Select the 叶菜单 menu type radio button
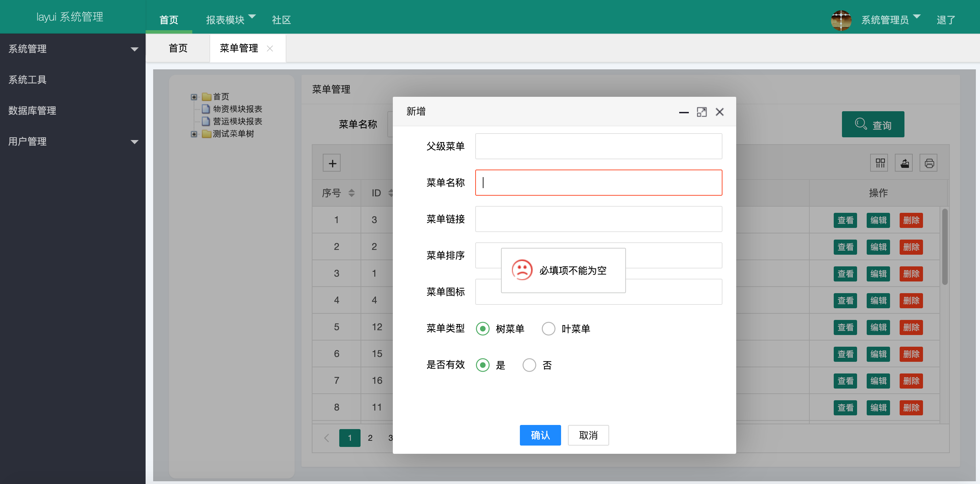This screenshot has height=484, width=980. tap(548, 329)
